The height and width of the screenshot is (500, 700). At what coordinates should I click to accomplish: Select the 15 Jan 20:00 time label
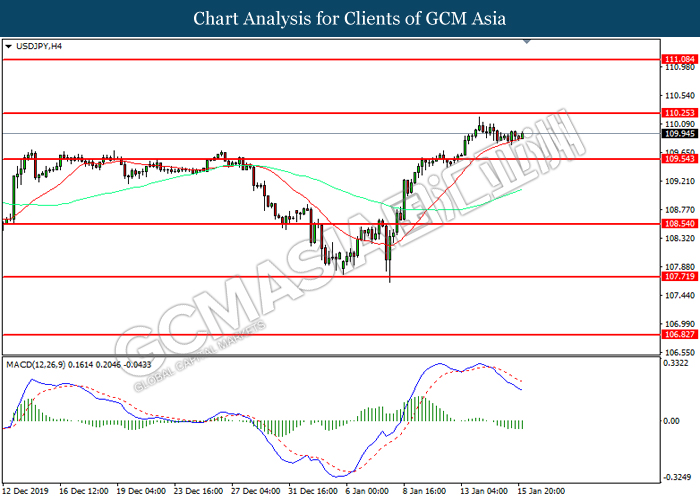(x=541, y=491)
